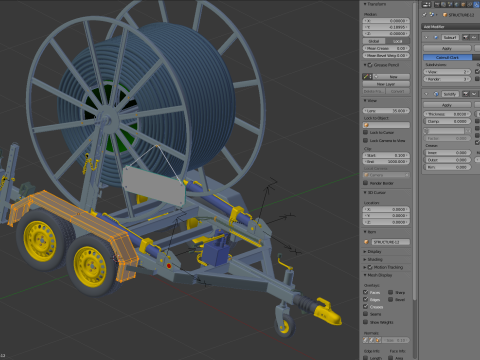Toggle Subsurf modifier render visibility (camera icon)
The width and height of the screenshot is (480, 360).
(x=466, y=37)
